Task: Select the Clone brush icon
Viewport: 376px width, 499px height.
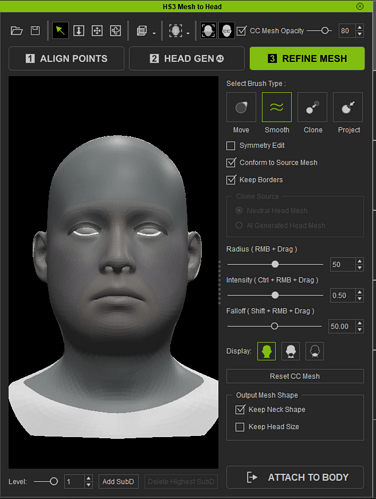Action: pos(312,107)
